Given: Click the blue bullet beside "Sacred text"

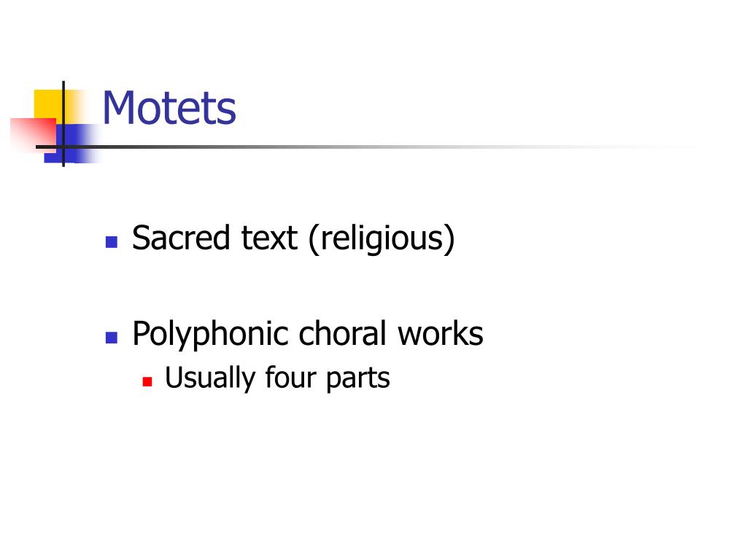Looking at the screenshot, I should pyautogui.click(x=112, y=242).
